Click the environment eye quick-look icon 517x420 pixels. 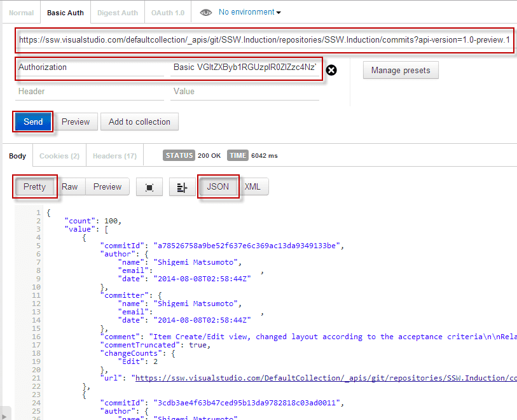pyautogui.click(x=205, y=12)
